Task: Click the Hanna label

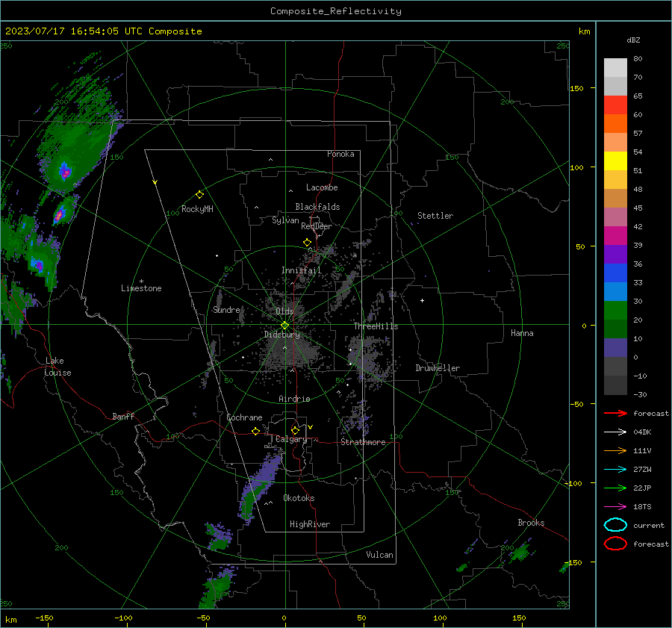Action: point(522,333)
